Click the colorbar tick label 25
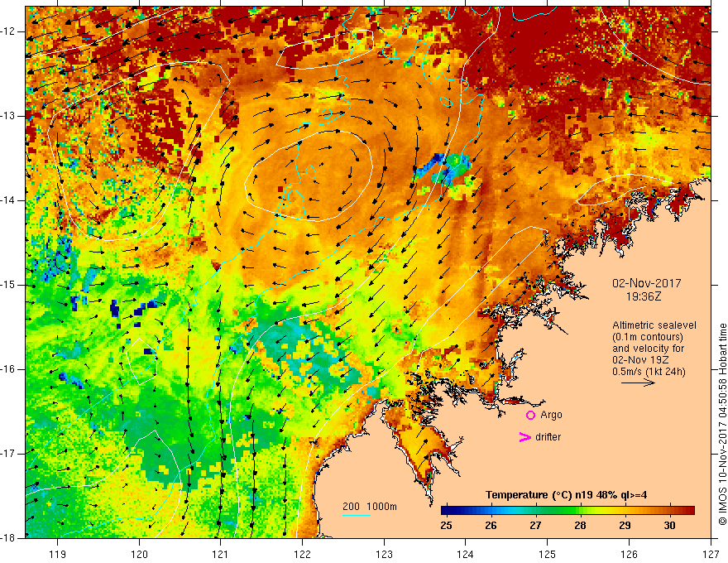 (x=446, y=526)
